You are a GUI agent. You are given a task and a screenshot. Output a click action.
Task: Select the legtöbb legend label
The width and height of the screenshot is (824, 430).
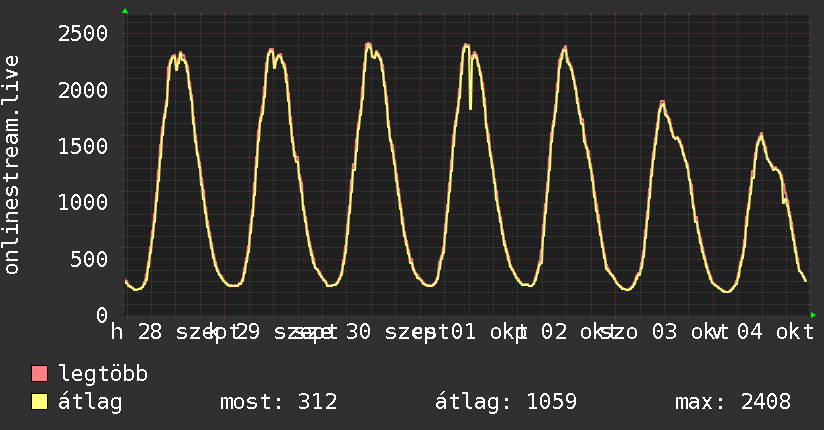point(103,374)
